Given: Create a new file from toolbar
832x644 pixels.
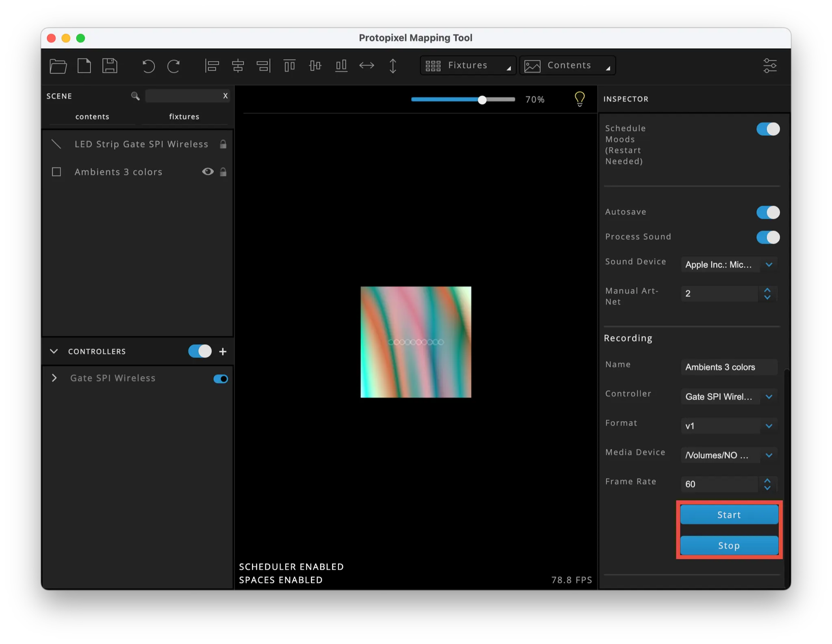Looking at the screenshot, I should pyautogui.click(x=84, y=66).
